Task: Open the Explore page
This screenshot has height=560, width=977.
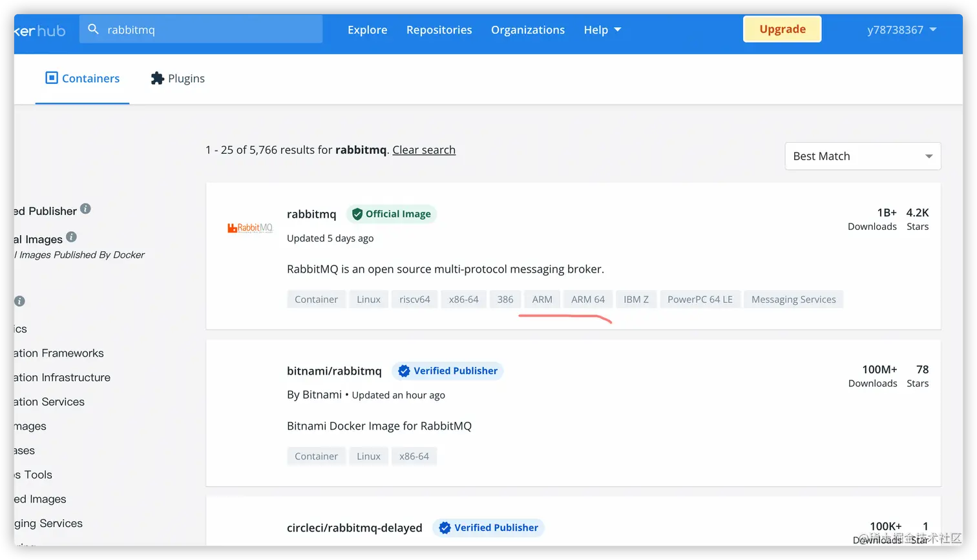Action: tap(368, 30)
